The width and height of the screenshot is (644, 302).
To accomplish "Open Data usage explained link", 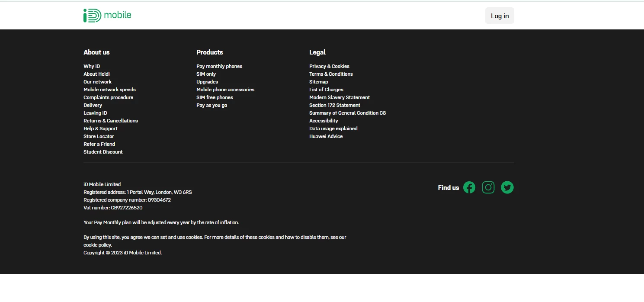I will point(333,129).
